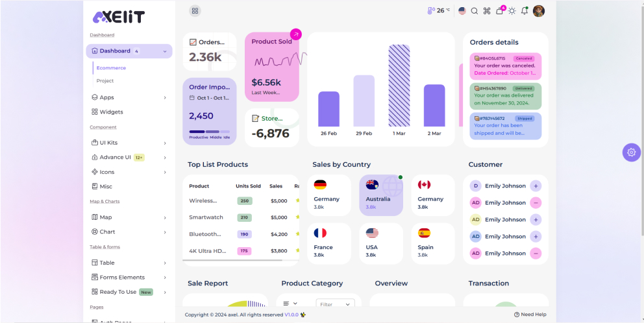The image size is (644, 323).
Task: Expand the Apps sidebar menu
Action: coord(129,97)
